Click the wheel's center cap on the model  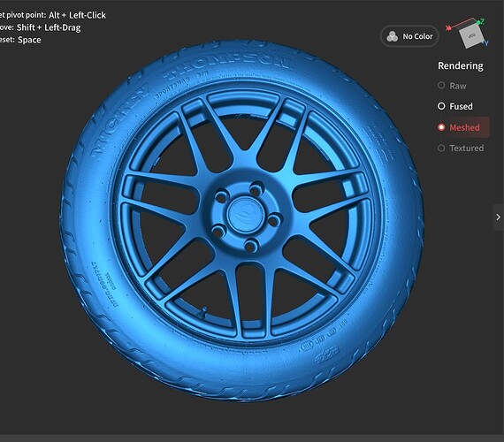[246, 215]
